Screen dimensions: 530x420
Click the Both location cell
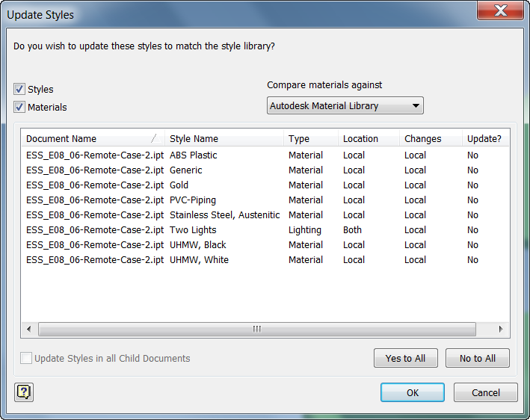(x=352, y=229)
